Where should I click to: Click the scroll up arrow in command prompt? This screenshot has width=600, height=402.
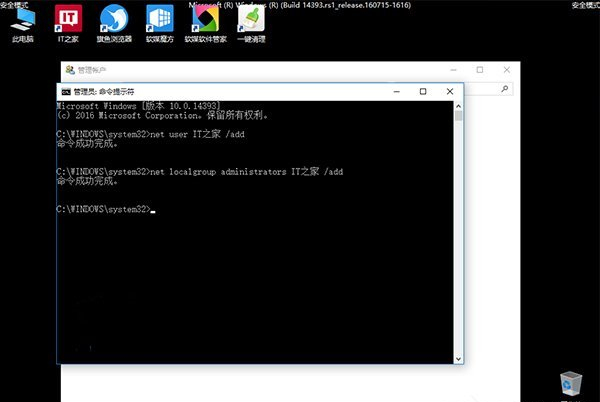458,106
